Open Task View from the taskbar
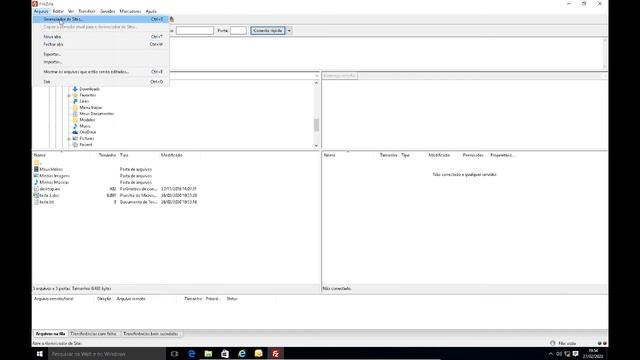This screenshot has width=640, height=360. tap(174, 354)
